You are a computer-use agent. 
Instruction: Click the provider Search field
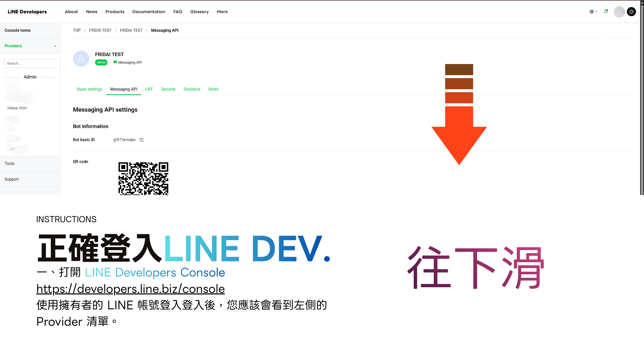pos(30,63)
